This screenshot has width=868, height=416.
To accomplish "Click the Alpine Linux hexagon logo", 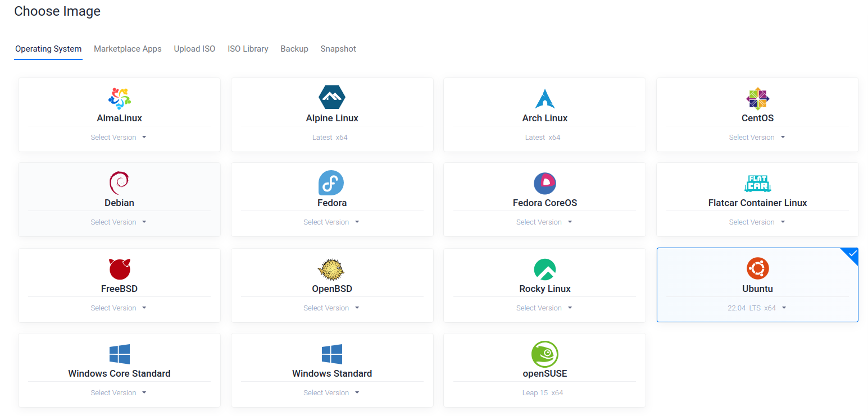I will point(332,97).
